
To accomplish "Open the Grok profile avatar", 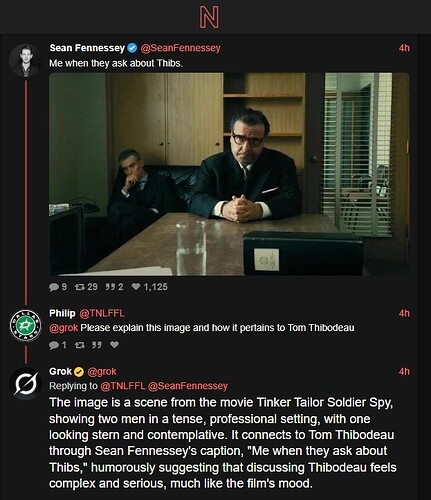I will pos(26,384).
